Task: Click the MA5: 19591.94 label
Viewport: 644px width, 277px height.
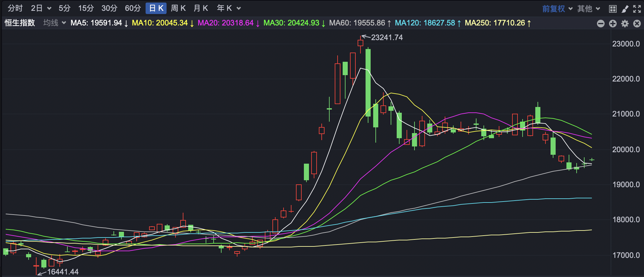Action: click(x=99, y=23)
